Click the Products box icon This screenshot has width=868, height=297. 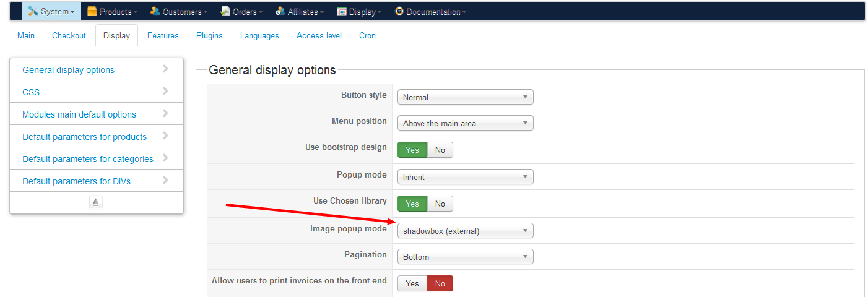[92, 11]
